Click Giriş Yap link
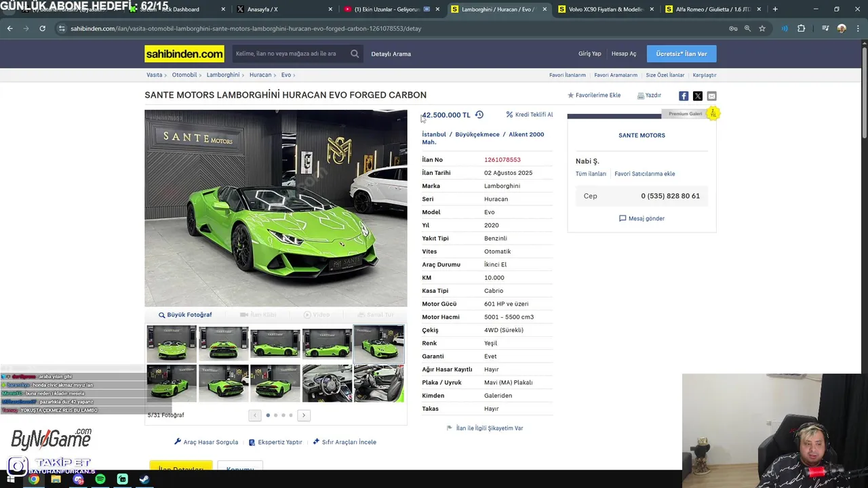 click(589, 54)
